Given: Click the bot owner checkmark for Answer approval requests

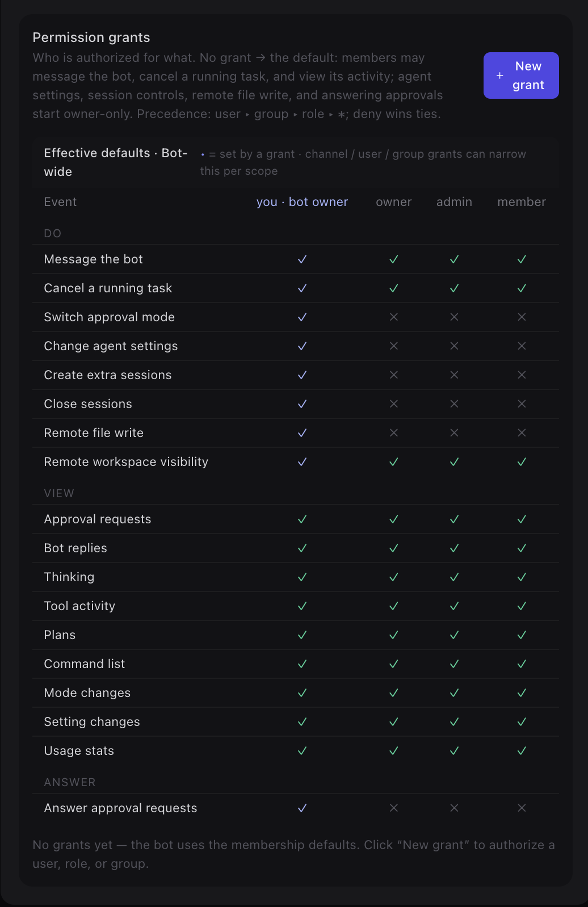Looking at the screenshot, I should pos(302,808).
